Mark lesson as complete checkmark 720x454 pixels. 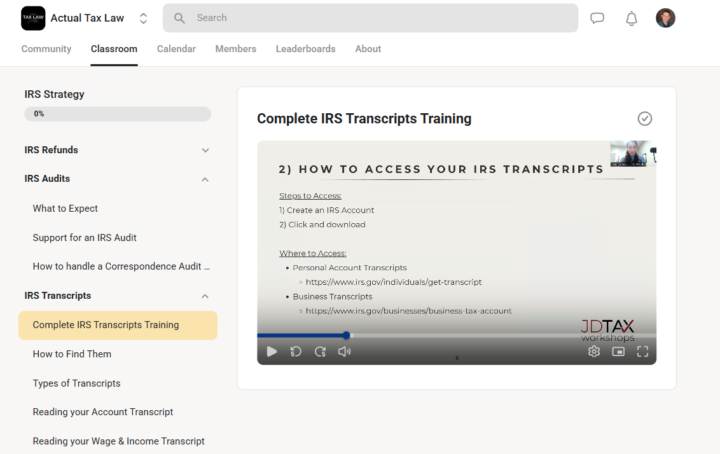tap(645, 118)
